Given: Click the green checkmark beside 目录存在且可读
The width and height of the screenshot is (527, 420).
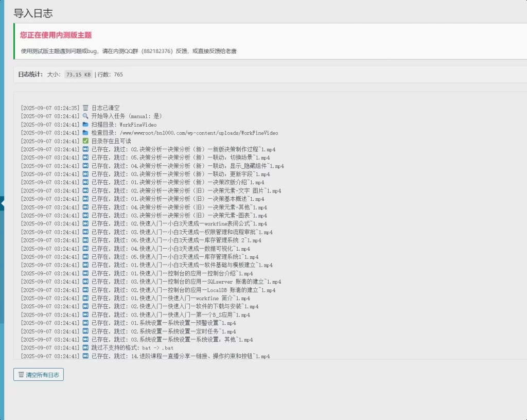Looking at the screenshot, I should click(x=85, y=141).
